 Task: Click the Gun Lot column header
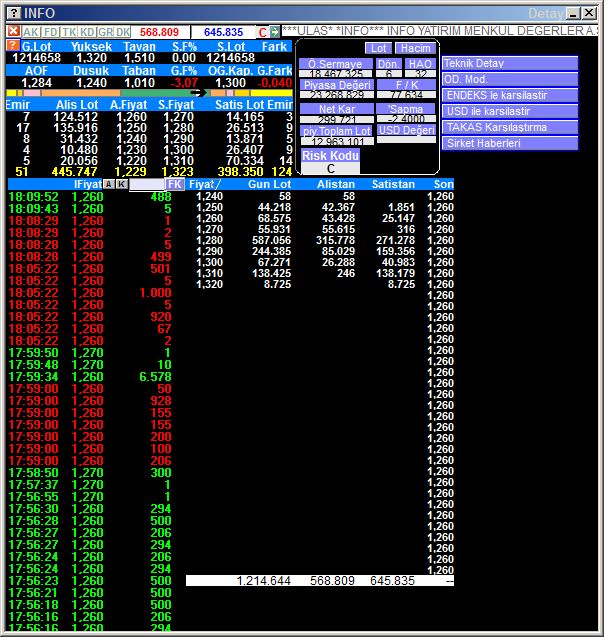[269, 184]
